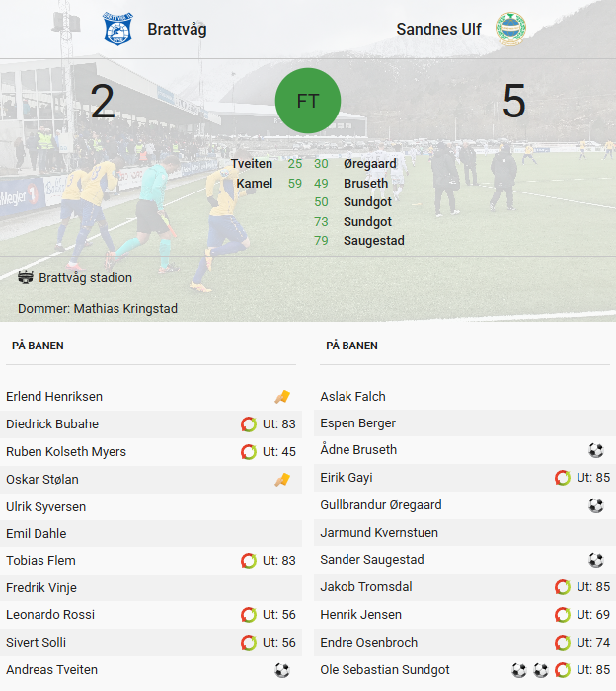Click the Sandnes Ulf club crest logo

click(x=510, y=29)
